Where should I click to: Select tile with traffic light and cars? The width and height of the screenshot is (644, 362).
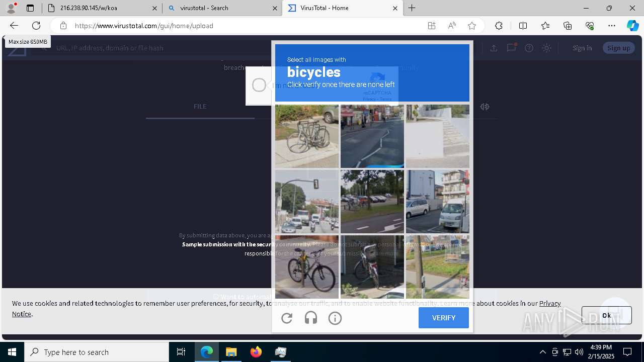pyautogui.click(x=307, y=202)
